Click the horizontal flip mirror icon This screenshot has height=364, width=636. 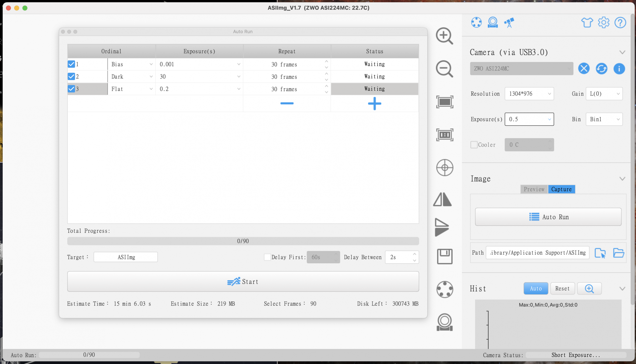tap(443, 199)
